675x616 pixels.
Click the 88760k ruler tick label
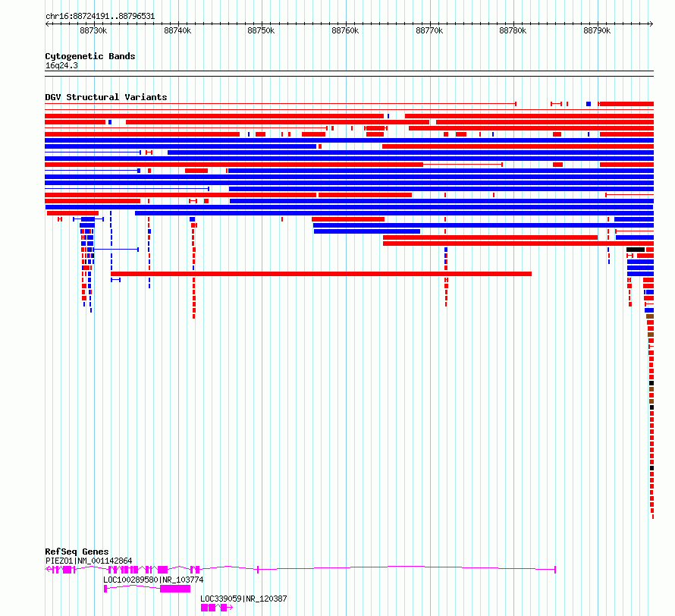click(345, 30)
